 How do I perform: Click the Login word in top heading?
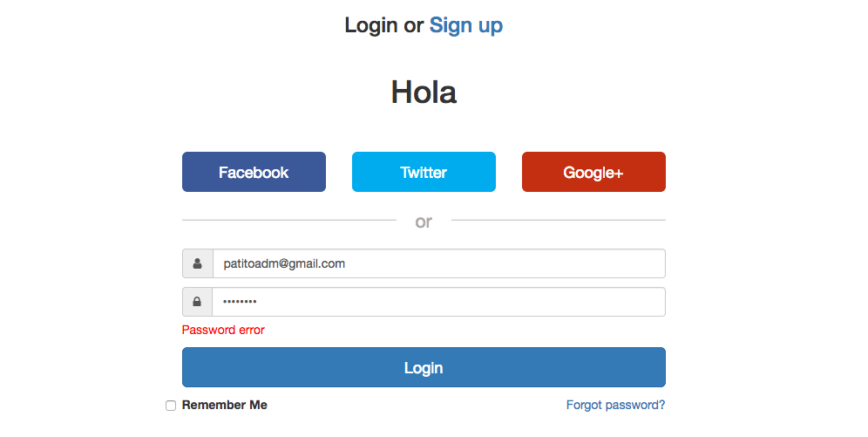point(371,25)
